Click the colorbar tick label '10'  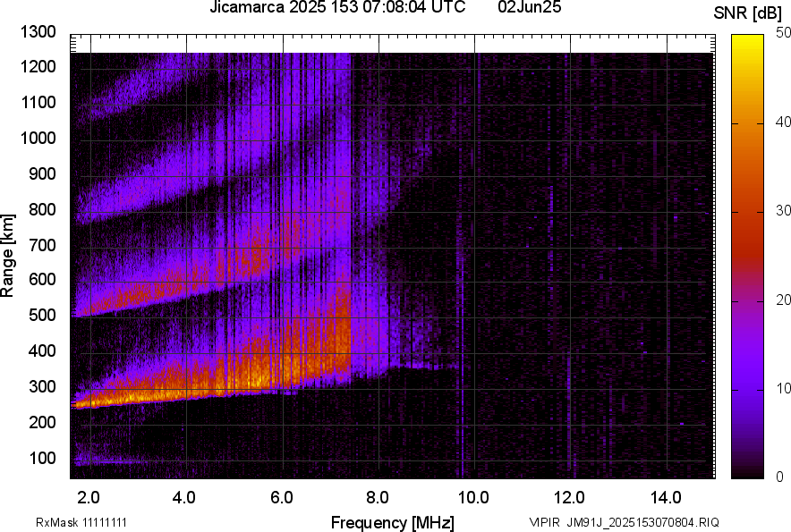tap(784, 389)
